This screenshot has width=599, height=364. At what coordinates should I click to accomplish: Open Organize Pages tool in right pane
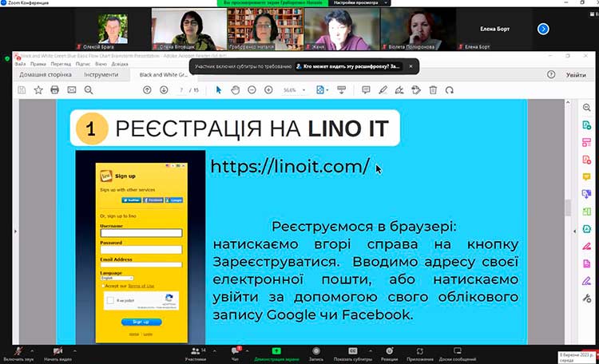pyautogui.click(x=587, y=212)
